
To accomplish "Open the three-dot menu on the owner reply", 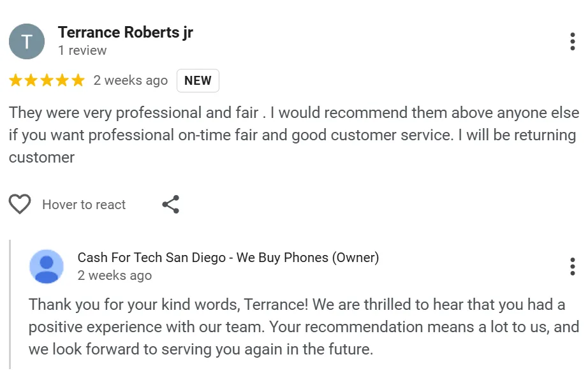I will (x=572, y=266).
